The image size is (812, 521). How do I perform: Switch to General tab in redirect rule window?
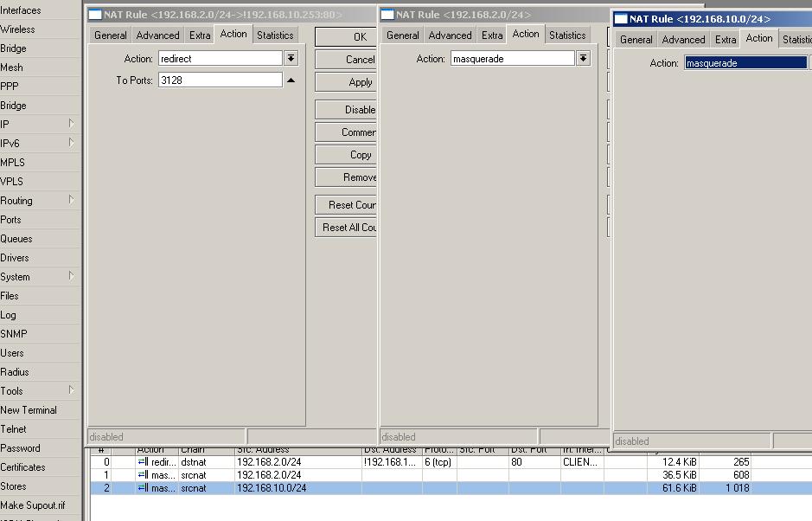[111, 35]
